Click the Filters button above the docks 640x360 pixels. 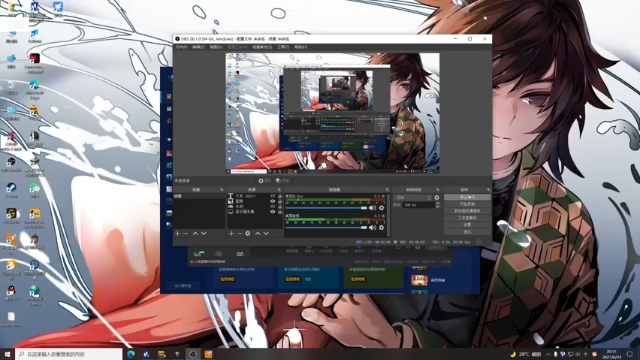[x=282, y=180]
